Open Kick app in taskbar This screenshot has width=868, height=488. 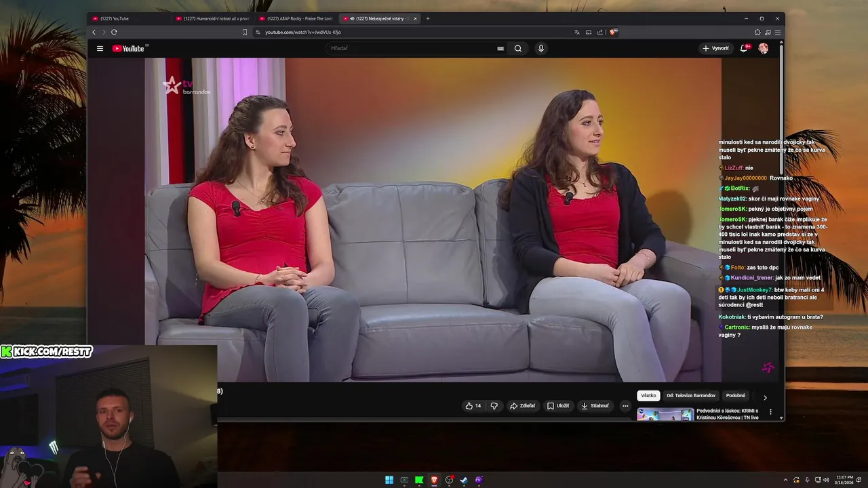click(419, 480)
